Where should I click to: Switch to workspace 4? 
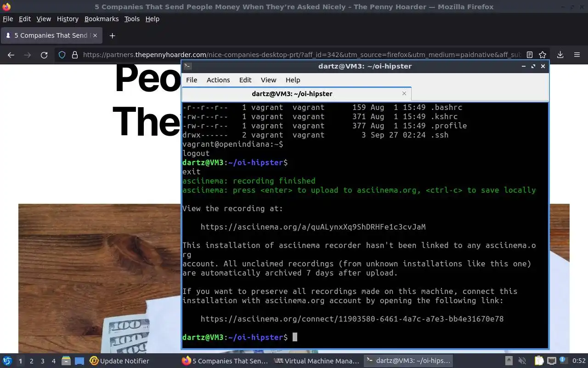53,361
